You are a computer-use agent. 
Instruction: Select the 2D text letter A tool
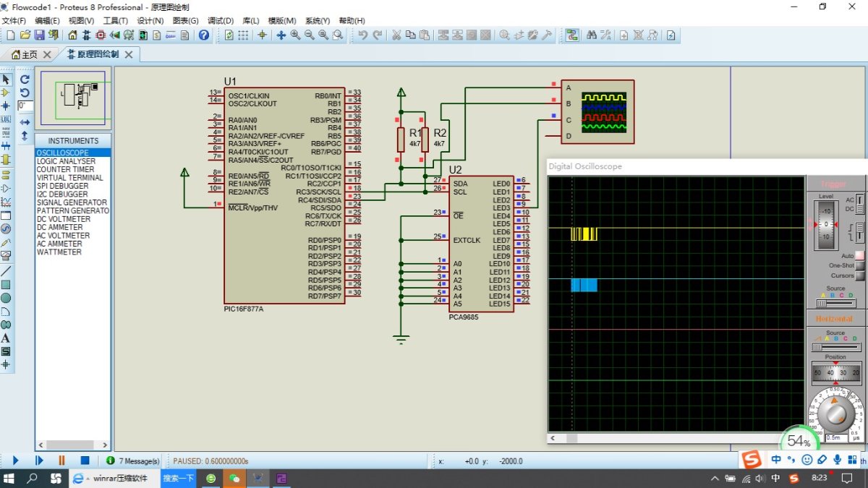pos(7,338)
